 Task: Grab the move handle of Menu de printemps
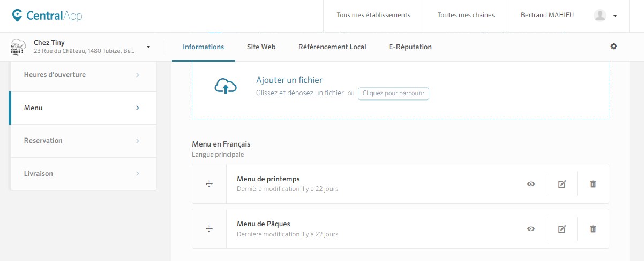pos(209,184)
